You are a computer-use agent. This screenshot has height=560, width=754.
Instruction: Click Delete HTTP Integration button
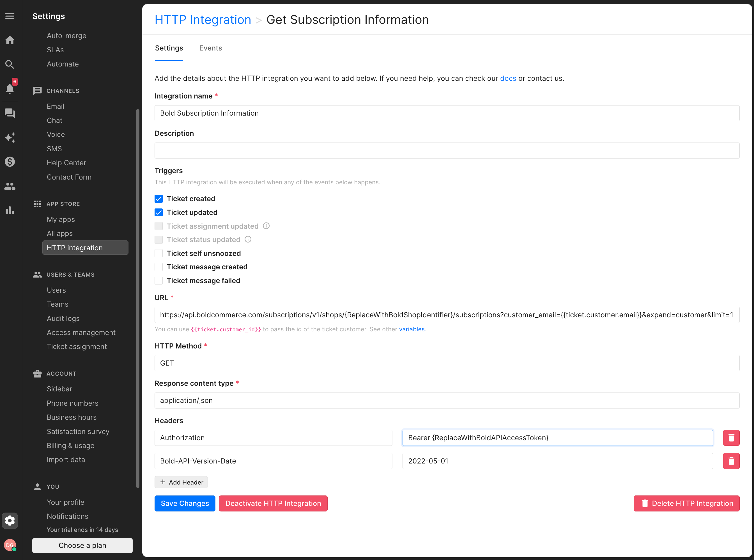click(x=686, y=503)
